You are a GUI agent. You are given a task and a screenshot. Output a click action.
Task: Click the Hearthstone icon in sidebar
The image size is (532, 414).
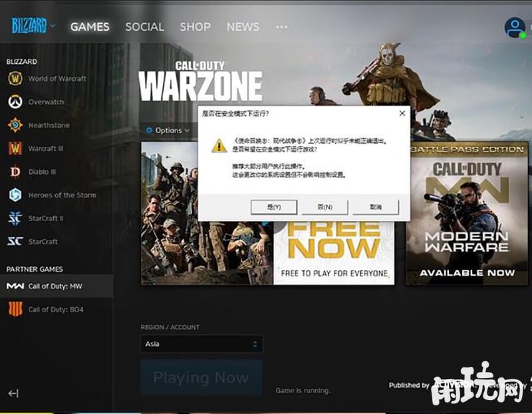(15, 125)
